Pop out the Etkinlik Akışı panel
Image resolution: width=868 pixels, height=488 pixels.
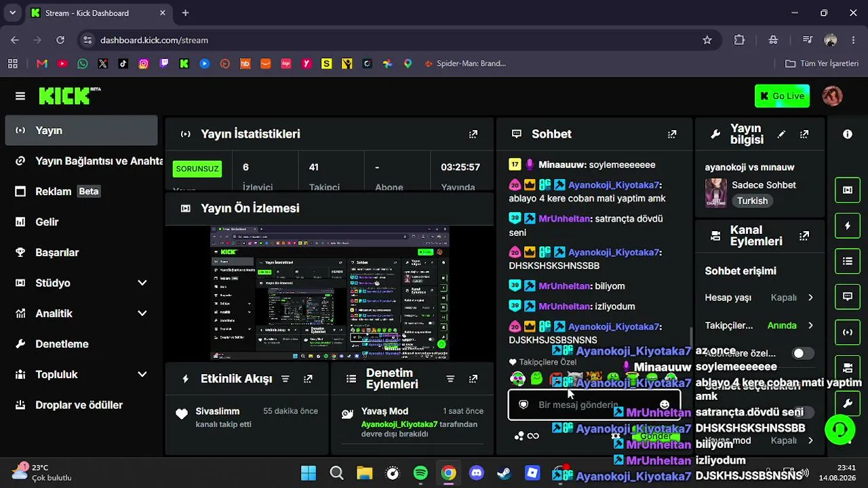coord(308,379)
